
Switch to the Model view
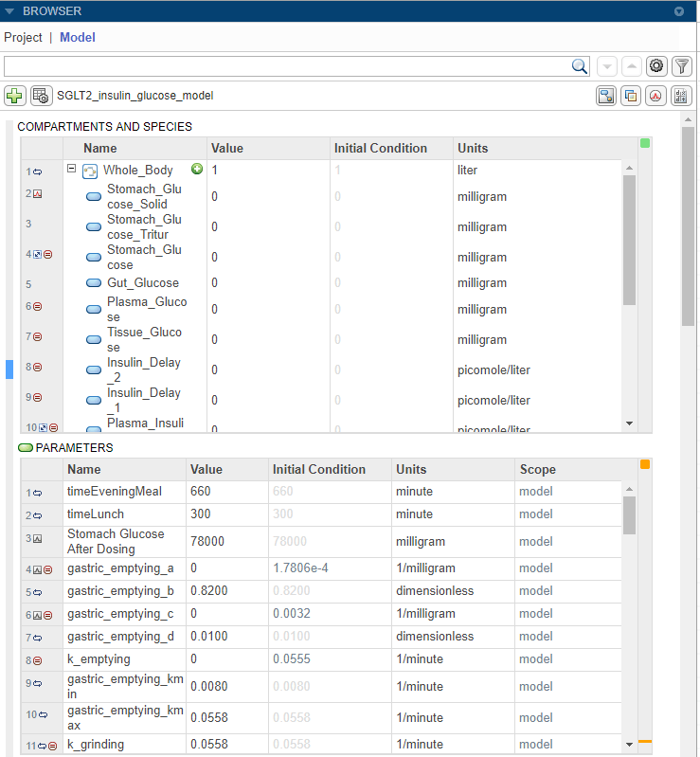pyautogui.click(x=78, y=37)
